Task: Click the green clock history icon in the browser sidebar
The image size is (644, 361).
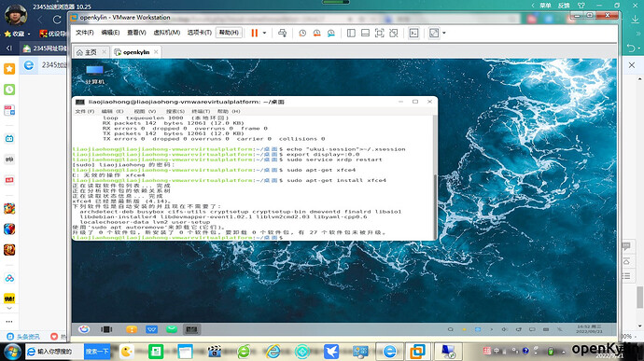Action: coord(9,90)
